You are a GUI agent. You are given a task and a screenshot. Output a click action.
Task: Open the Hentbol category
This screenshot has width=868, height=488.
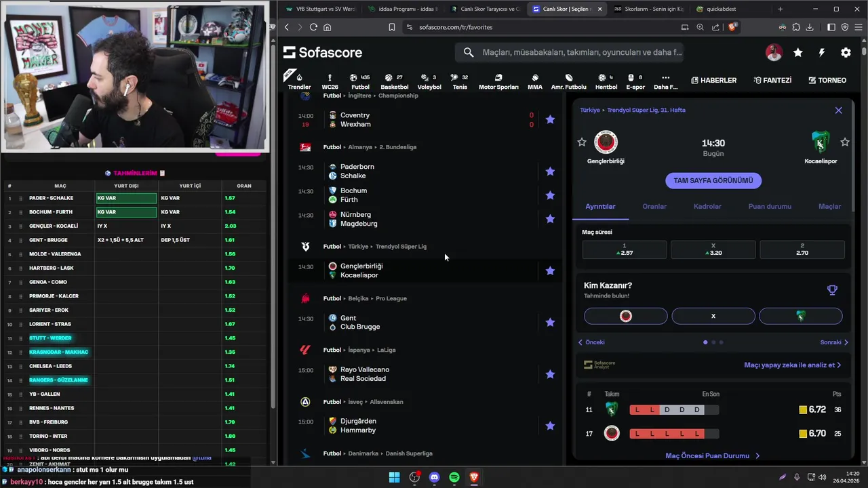click(606, 81)
